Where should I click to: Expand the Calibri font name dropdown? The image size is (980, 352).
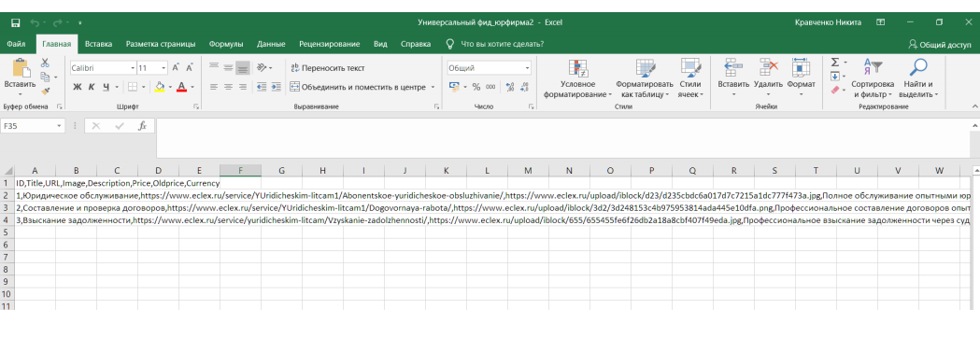(133, 68)
